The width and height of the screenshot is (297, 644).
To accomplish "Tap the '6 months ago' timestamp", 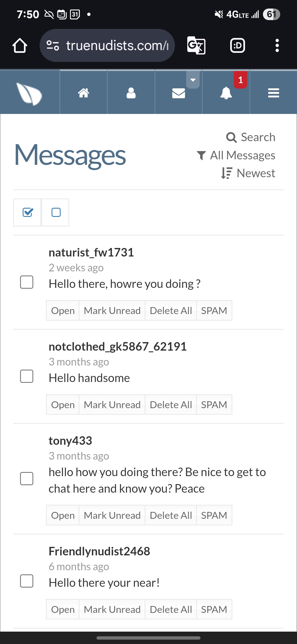I will [x=79, y=566].
